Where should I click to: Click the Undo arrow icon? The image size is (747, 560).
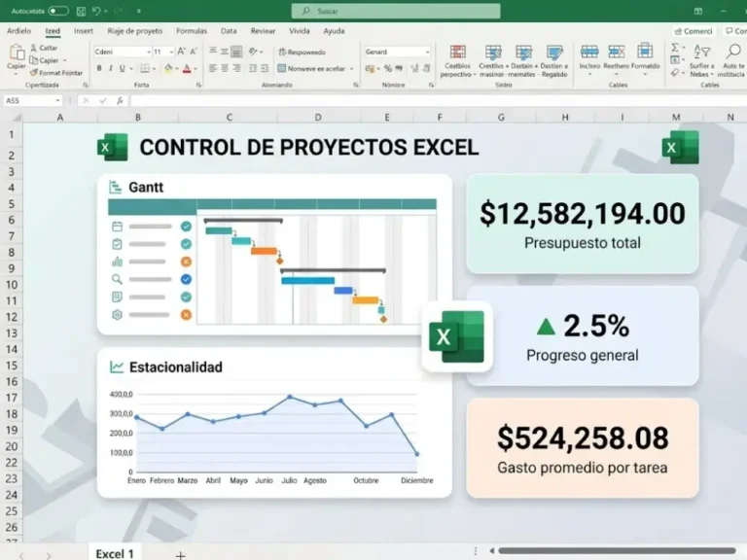pos(96,11)
